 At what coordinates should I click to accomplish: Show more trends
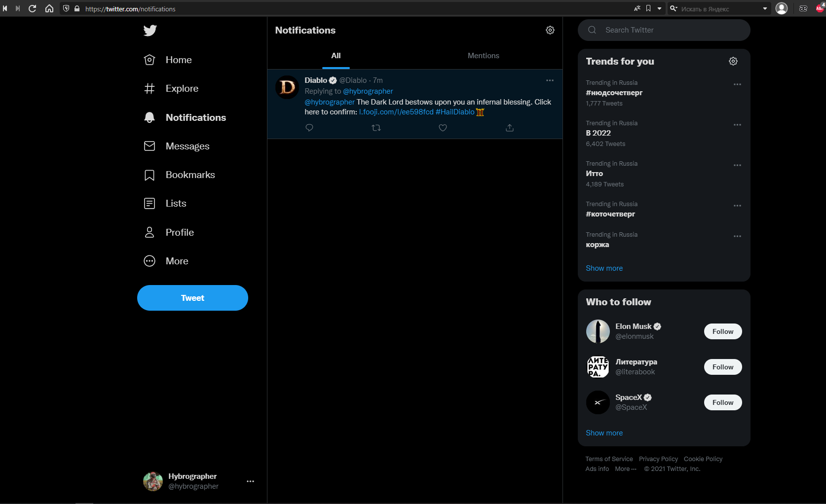pyautogui.click(x=604, y=268)
